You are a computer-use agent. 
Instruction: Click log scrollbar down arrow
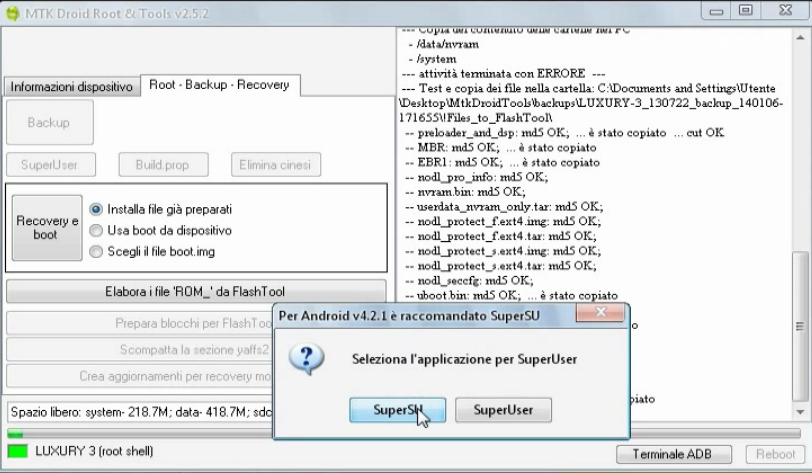pos(800,412)
